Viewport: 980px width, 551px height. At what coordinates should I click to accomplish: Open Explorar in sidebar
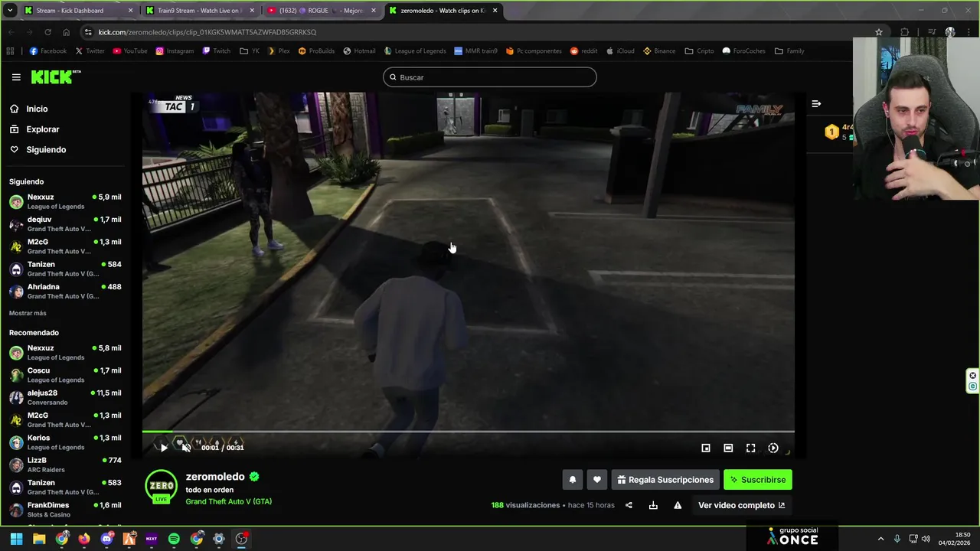(x=42, y=129)
